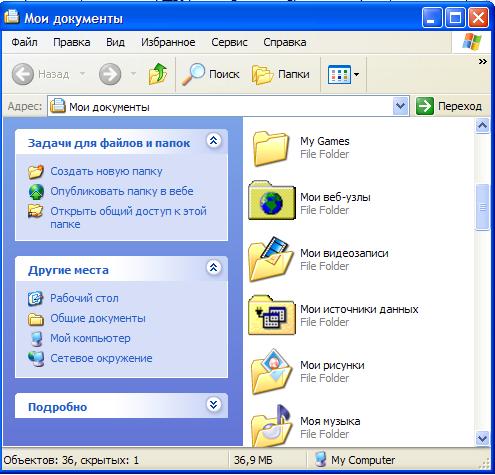Click the Forward green arrow button
495x475 pixels.
click(110, 74)
